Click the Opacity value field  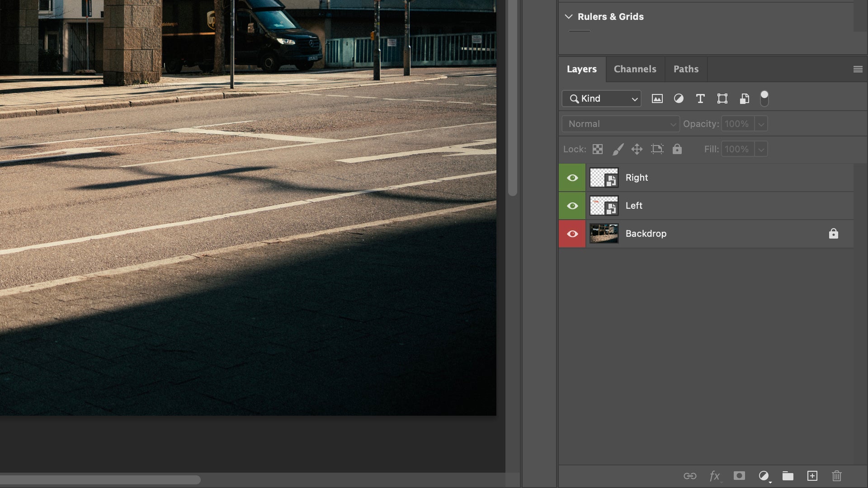pyautogui.click(x=737, y=124)
